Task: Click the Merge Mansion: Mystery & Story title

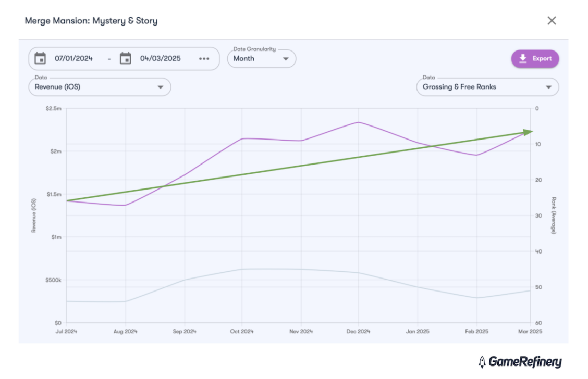Action: 91,20
